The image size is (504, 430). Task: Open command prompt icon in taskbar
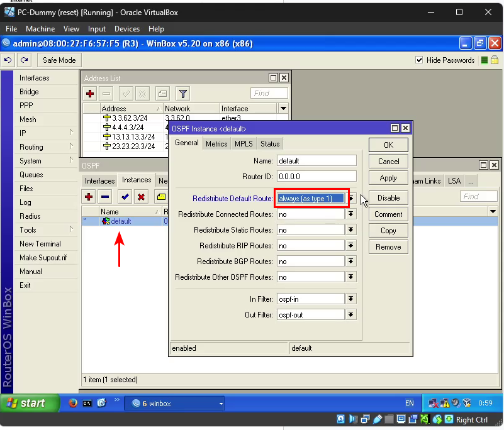pyautogui.click(x=87, y=403)
